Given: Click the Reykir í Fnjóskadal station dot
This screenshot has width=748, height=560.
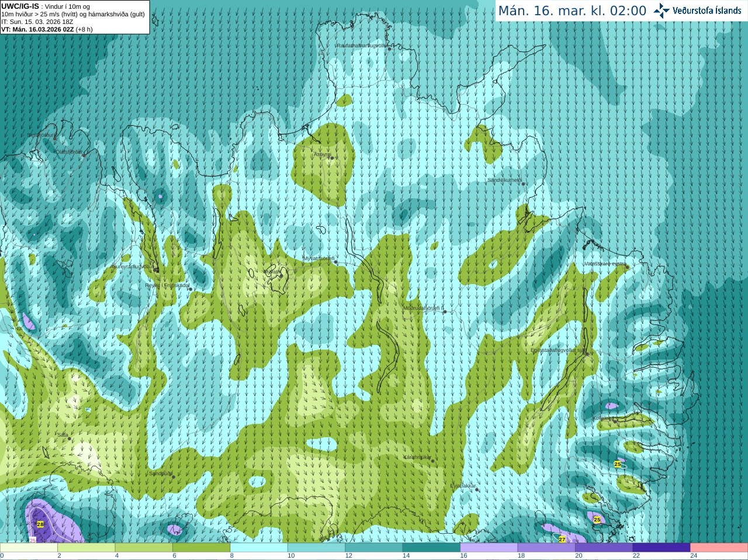Looking at the screenshot, I should coord(190,289).
